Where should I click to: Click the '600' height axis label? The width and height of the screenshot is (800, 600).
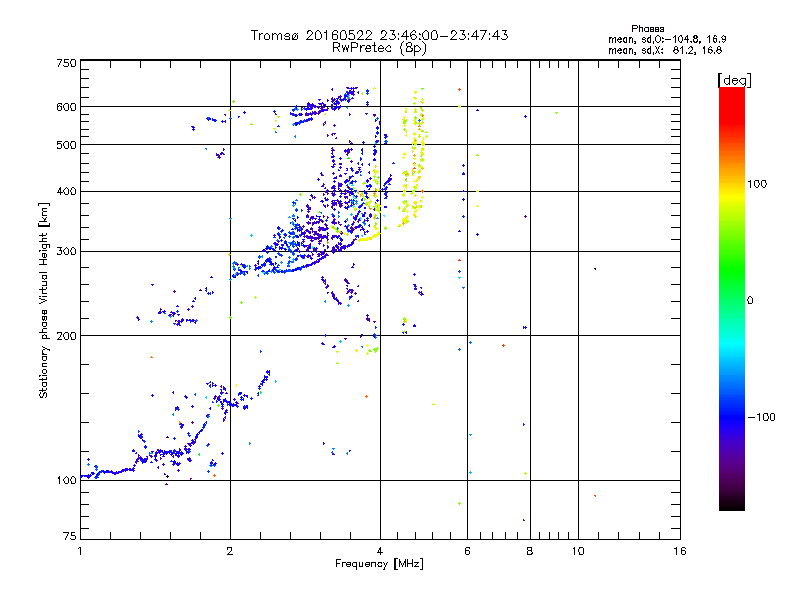66,107
